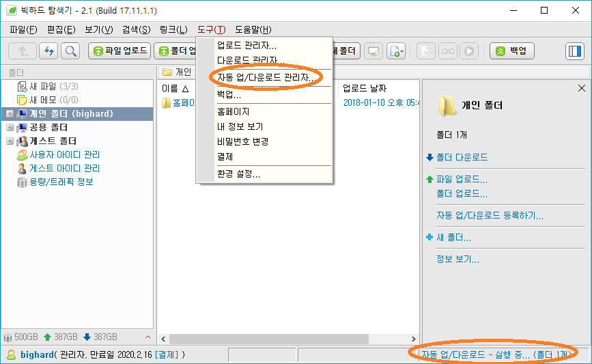
Task: Open the 편집(E) menu
Action: click(x=61, y=29)
